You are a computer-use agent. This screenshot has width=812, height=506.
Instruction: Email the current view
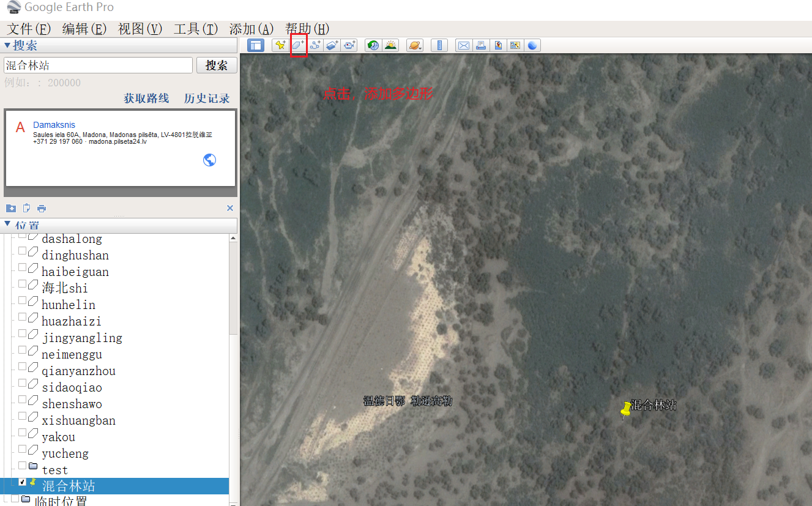point(463,45)
